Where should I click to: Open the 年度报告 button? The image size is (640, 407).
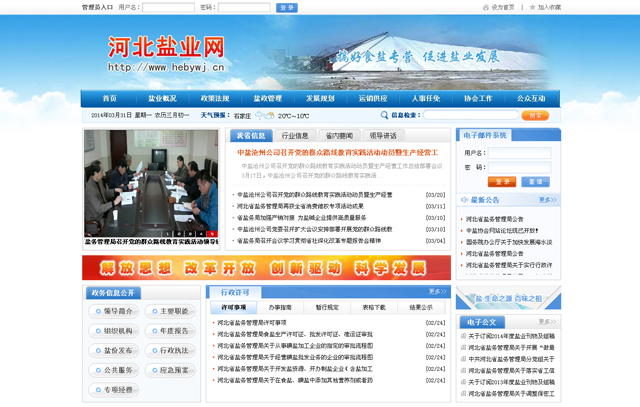[170, 331]
